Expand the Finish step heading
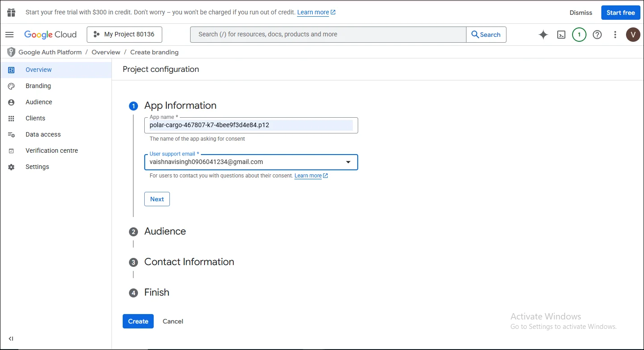644x350 pixels. pyautogui.click(x=157, y=292)
